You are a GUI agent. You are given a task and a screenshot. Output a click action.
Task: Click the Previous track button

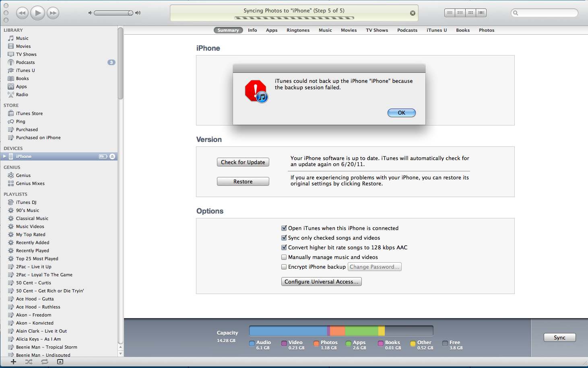22,13
